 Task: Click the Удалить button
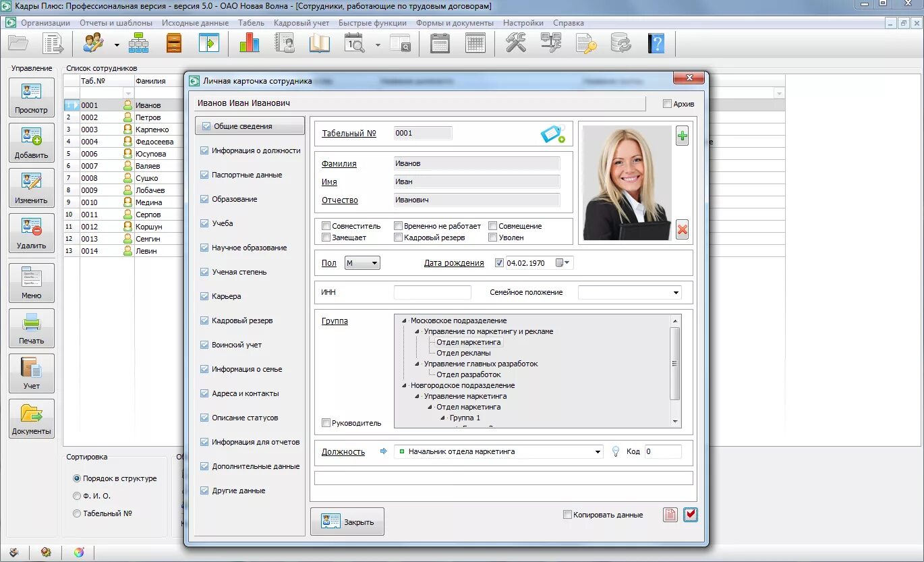tap(32, 233)
